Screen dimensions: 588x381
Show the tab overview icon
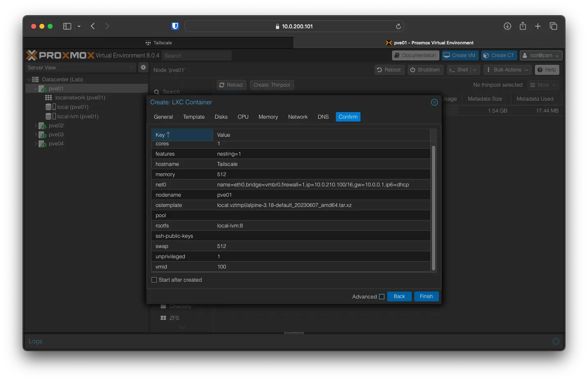554,26
